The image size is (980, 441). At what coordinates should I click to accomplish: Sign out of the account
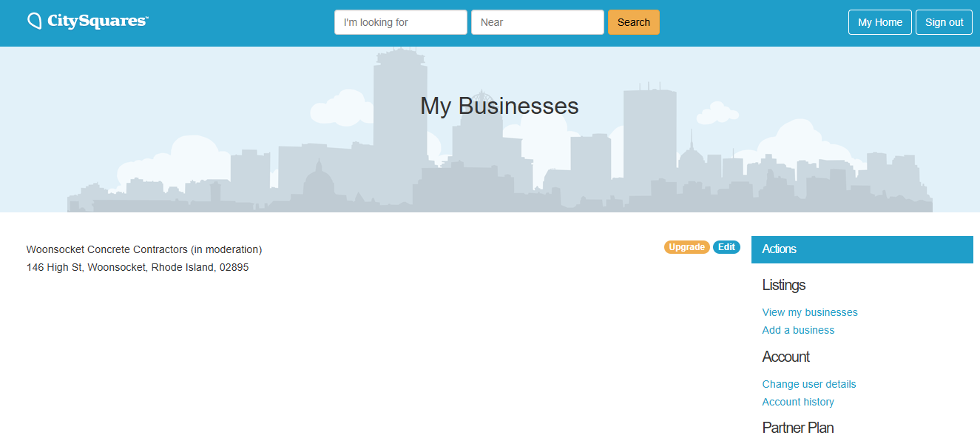(x=944, y=22)
